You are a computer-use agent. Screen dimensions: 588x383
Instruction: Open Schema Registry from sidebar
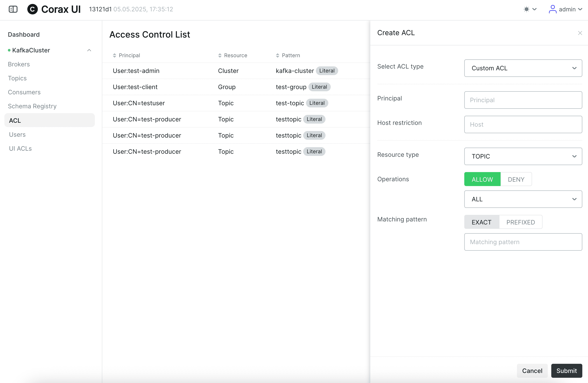click(x=32, y=106)
